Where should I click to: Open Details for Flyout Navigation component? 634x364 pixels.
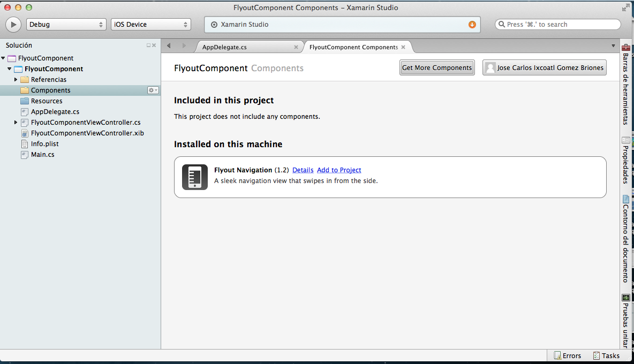pyautogui.click(x=303, y=170)
